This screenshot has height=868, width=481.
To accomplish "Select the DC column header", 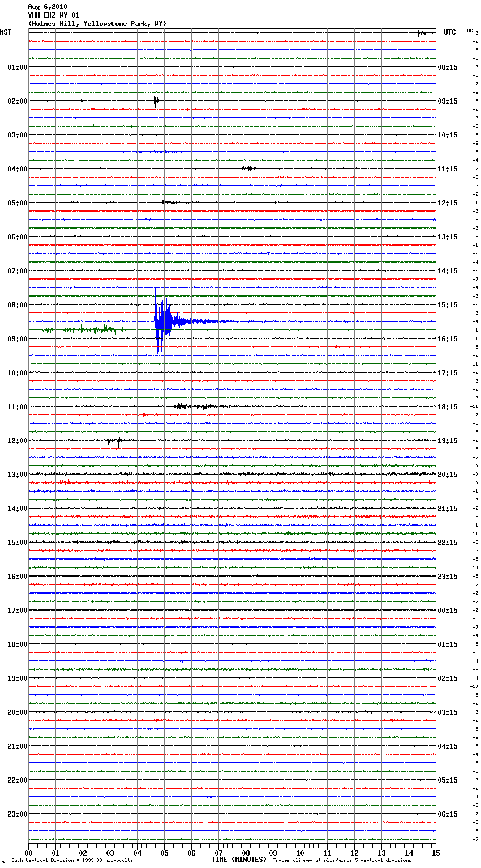I will [470, 31].
